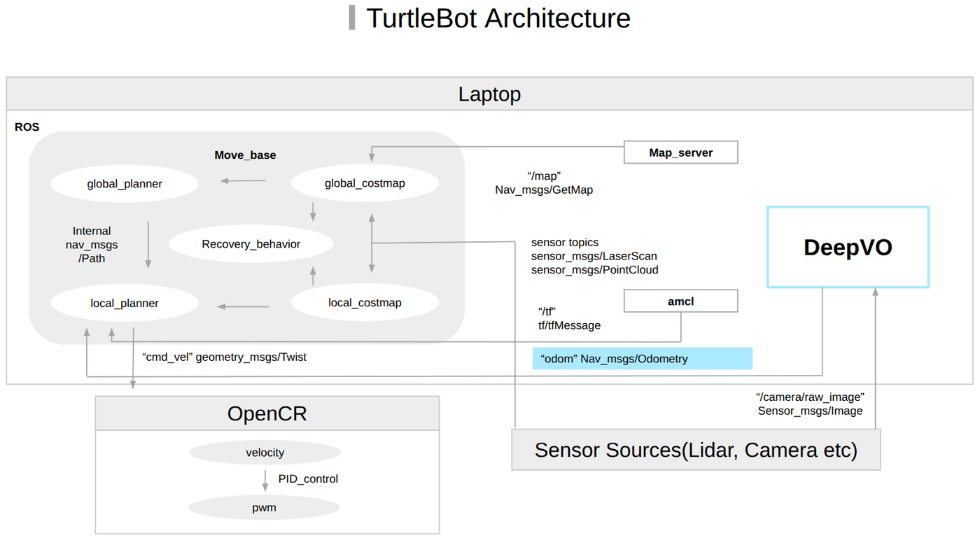Select the local_planner ellipse
Image resolution: width=980 pixels, height=540 pixels.
pyautogui.click(x=125, y=304)
